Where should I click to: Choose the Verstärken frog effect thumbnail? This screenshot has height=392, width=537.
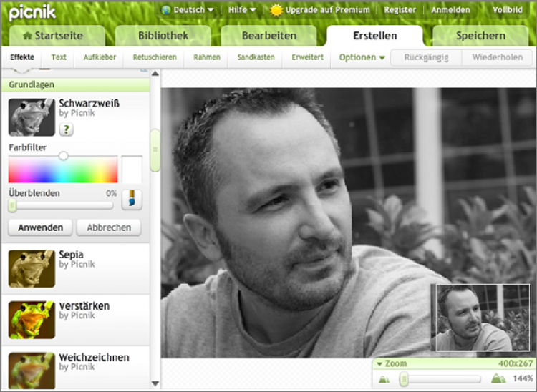[32, 320]
